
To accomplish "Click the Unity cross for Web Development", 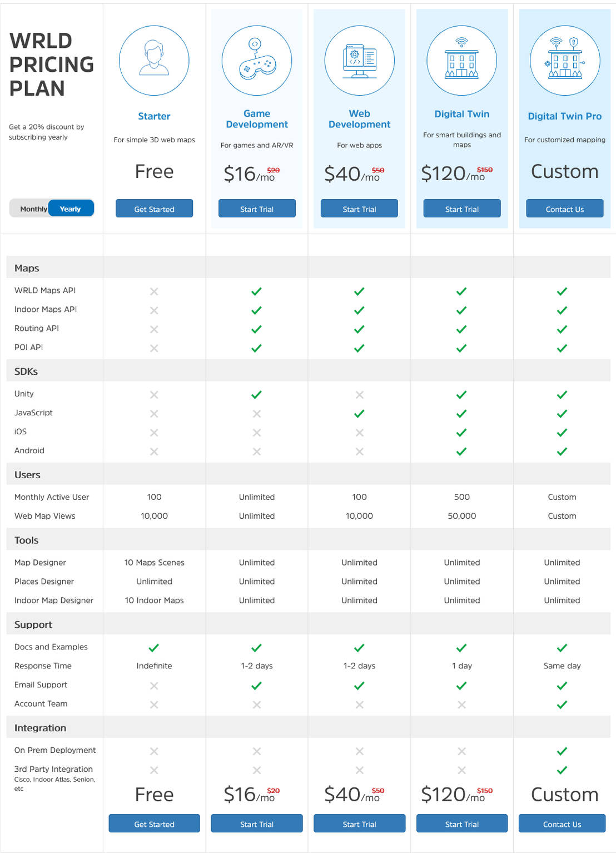I will 360,395.
